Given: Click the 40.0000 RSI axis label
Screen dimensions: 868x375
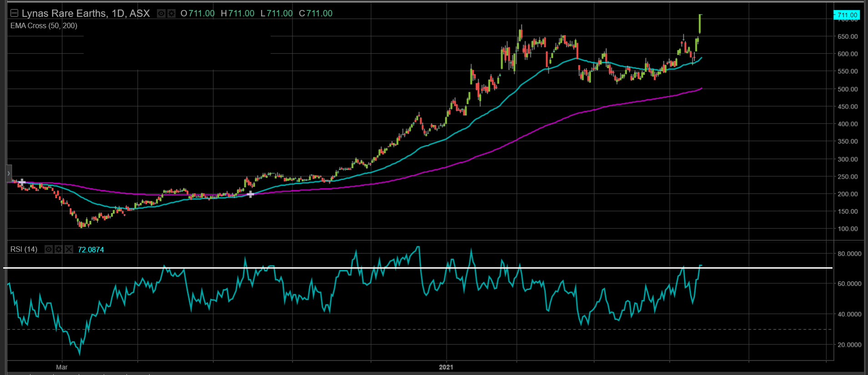Looking at the screenshot, I should [x=849, y=314].
